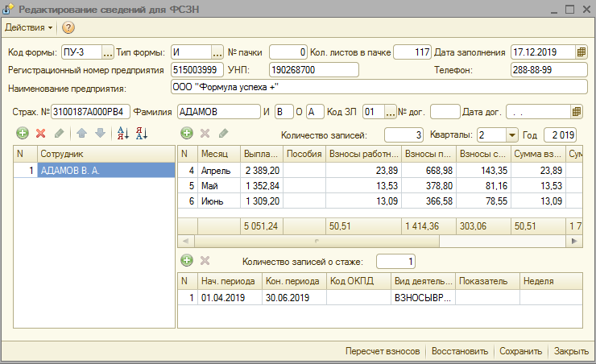Image resolution: width=596 pixels, height=364 pixels.
Task: Add a new work period record
Action: pyautogui.click(x=187, y=261)
